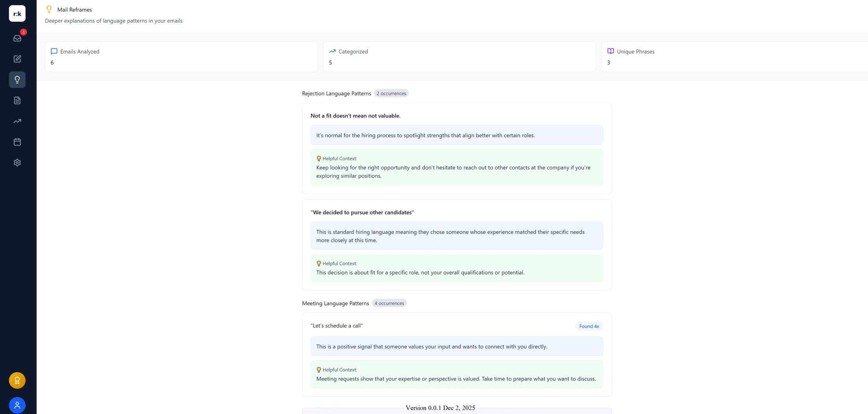Open the document page icon in sidebar

tap(17, 100)
